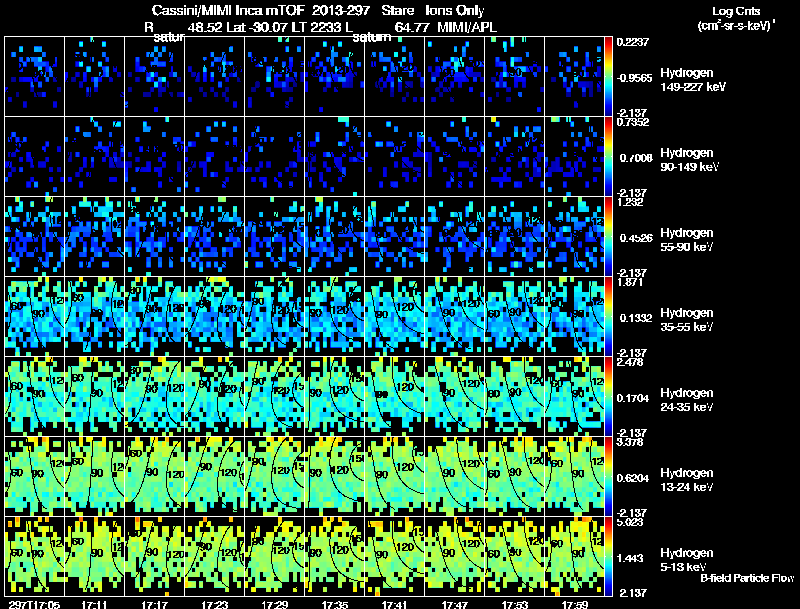
Task: Click the latitude value '-30.07'
Action: 268,27
